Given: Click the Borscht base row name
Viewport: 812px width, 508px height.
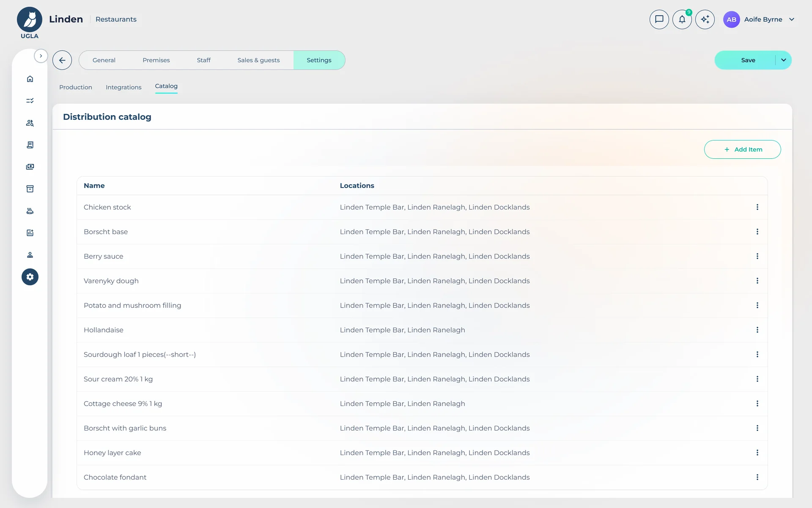Looking at the screenshot, I should pyautogui.click(x=106, y=232).
